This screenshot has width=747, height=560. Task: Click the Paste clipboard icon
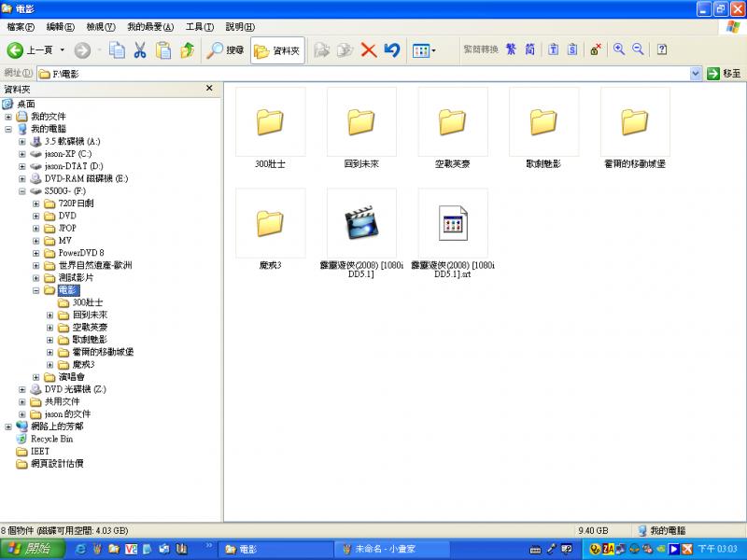coord(163,50)
